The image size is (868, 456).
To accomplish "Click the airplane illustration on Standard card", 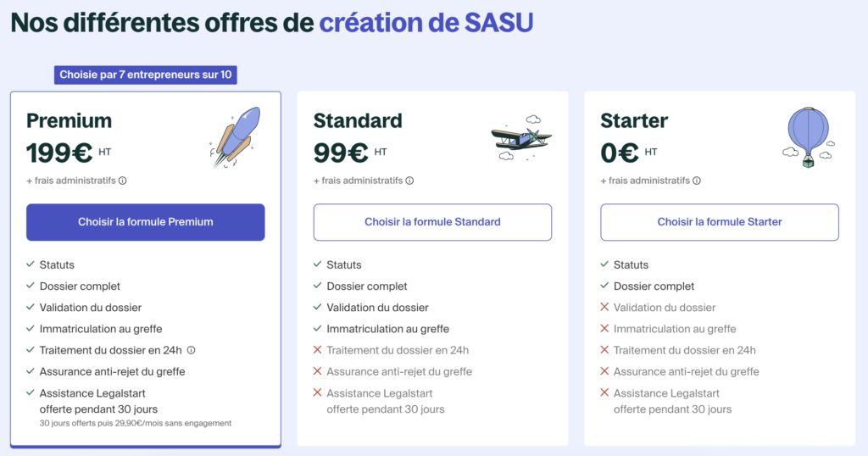I will point(521,137).
